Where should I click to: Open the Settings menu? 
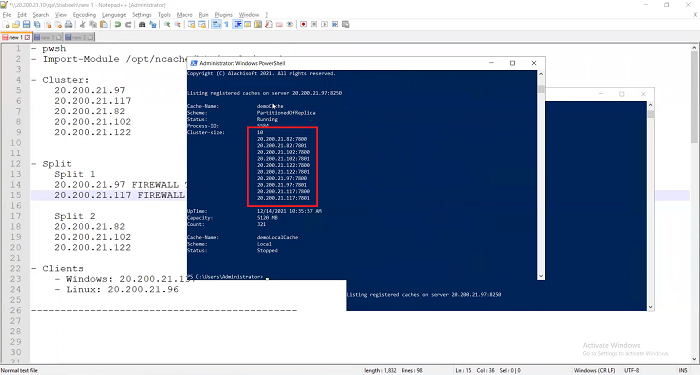(142, 15)
